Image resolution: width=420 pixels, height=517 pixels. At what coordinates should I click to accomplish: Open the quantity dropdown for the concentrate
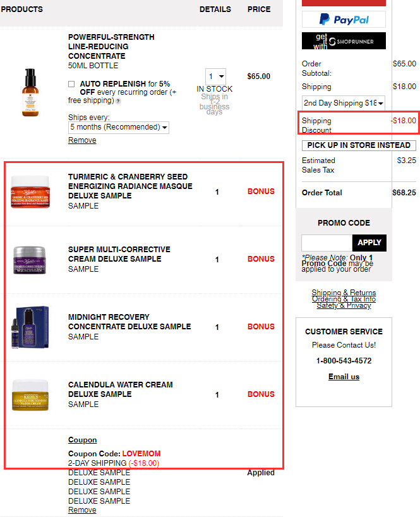(x=215, y=76)
